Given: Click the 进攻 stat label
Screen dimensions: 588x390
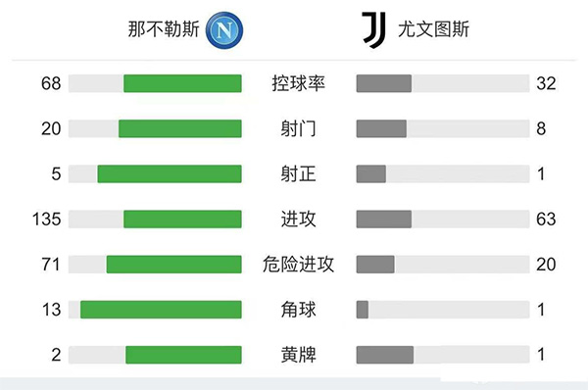Looking at the screenshot, I should (298, 219).
